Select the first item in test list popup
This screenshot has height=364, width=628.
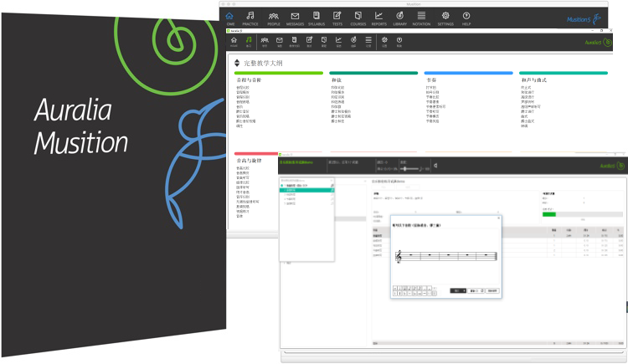tap(306, 186)
